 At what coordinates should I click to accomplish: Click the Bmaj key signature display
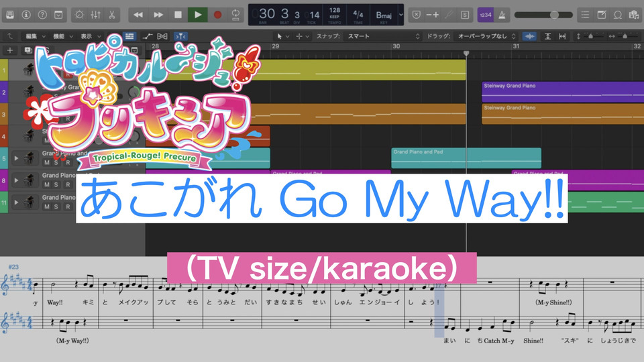(x=384, y=15)
